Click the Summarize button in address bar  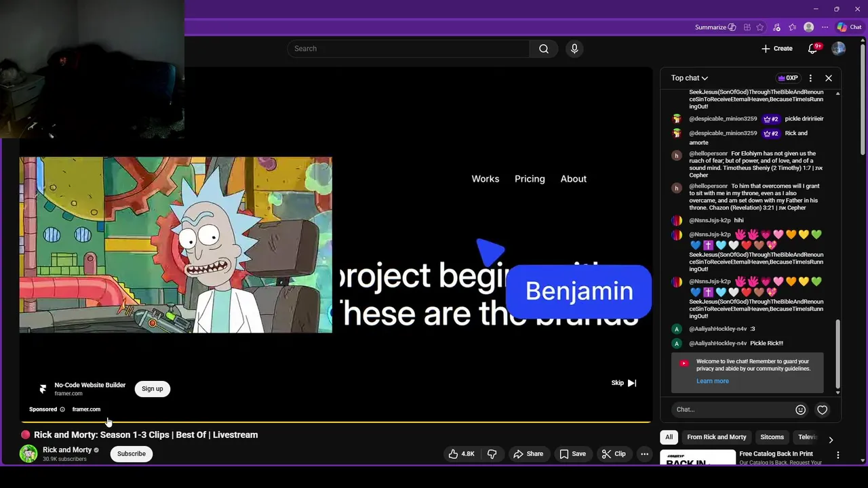coord(715,27)
